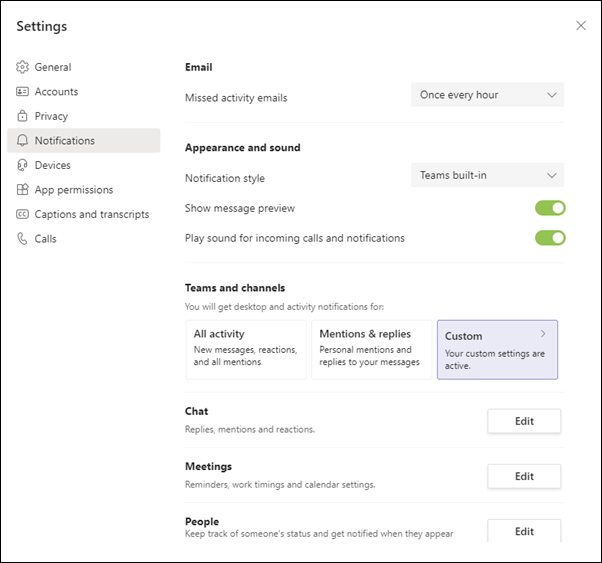The width and height of the screenshot is (602, 563).
Task: Click the Privacy lock icon
Action: (22, 116)
